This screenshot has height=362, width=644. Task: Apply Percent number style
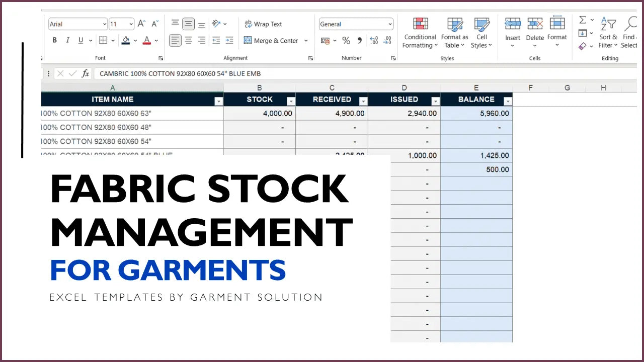pyautogui.click(x=346, y=41)
